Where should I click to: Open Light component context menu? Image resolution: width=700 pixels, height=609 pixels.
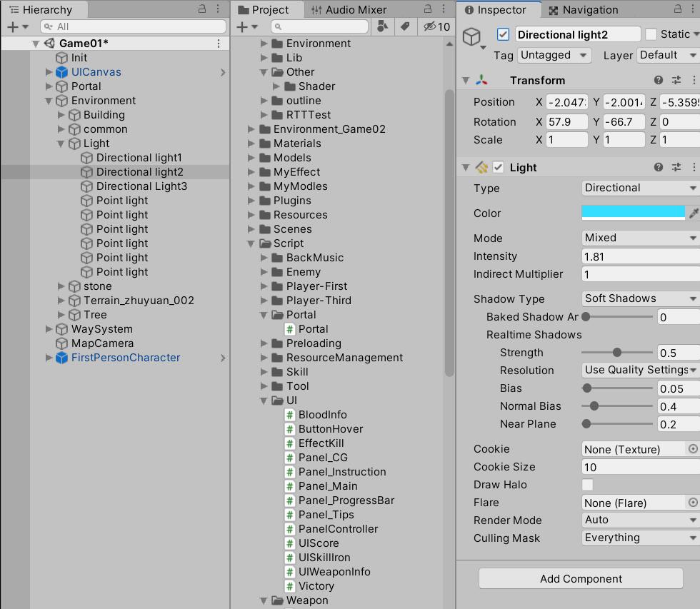click(x=694, y=167)
